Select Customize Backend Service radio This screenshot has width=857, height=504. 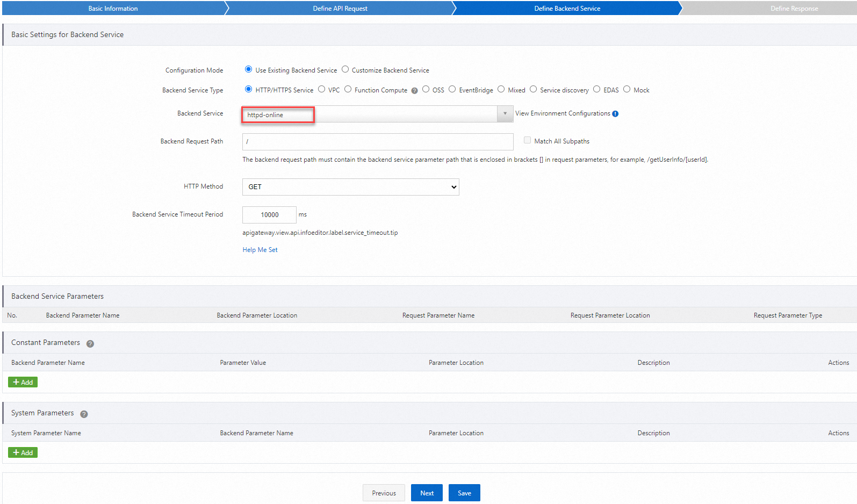pos(345,69)
